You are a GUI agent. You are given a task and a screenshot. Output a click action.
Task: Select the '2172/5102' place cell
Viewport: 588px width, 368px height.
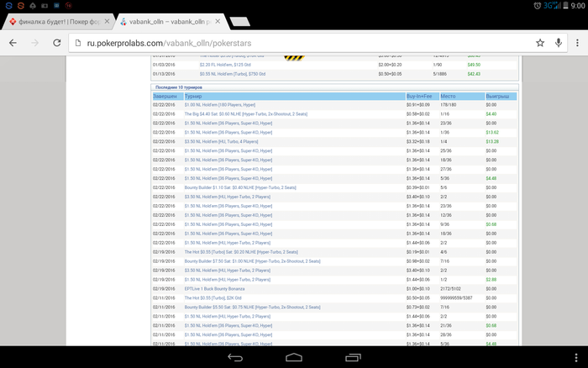[450, 289]
